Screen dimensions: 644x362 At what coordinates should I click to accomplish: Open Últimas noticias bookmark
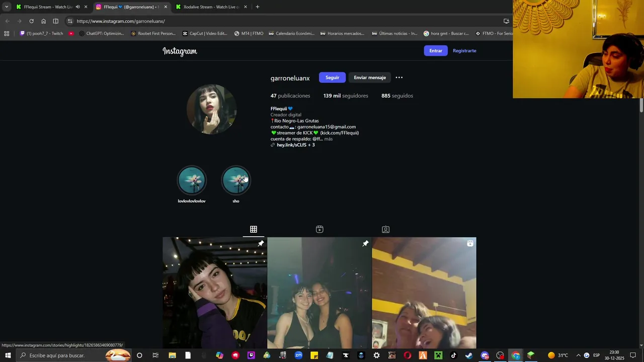pyautogui.click(x=394, y=34)
